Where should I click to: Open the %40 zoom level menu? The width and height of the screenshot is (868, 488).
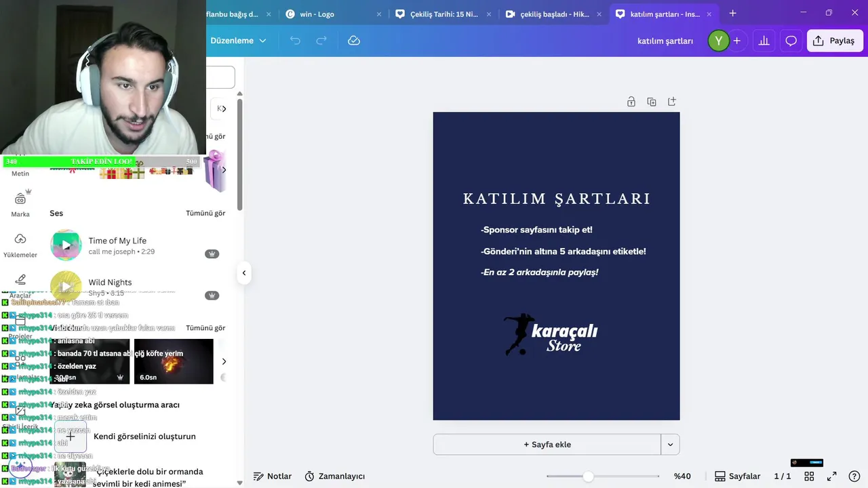tap(682, 476)
